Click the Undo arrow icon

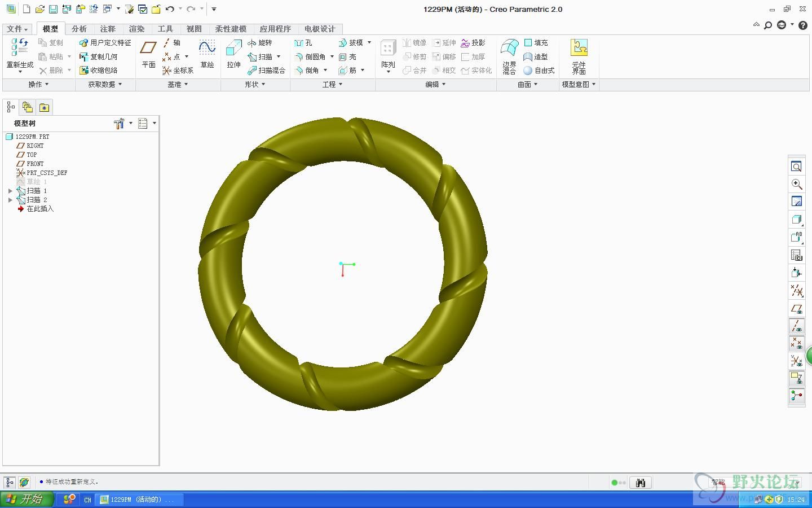(x=170, y=9)
